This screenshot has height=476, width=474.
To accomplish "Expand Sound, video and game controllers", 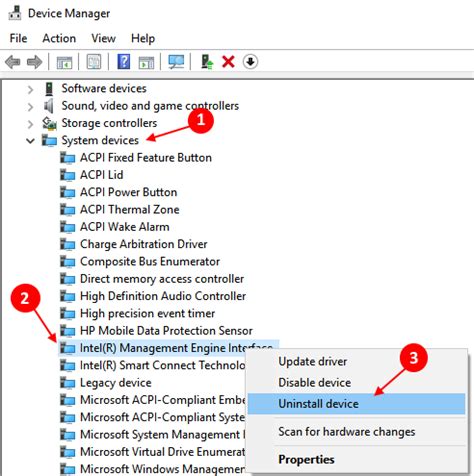I will coord(30,107).
